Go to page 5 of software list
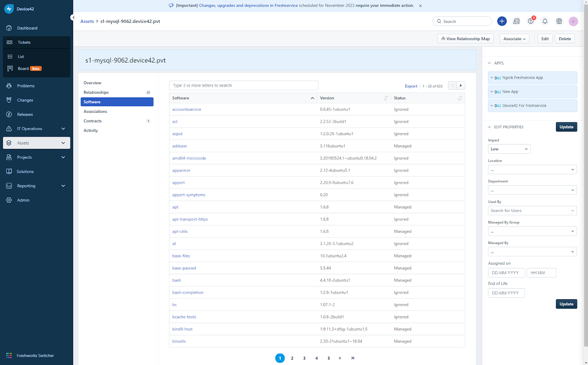 point(329,358)
